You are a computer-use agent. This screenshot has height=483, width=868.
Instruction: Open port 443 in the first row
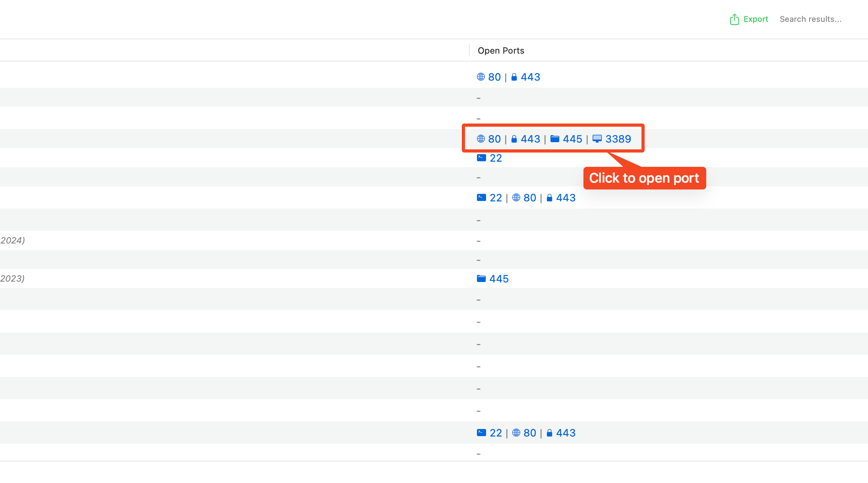530,77
